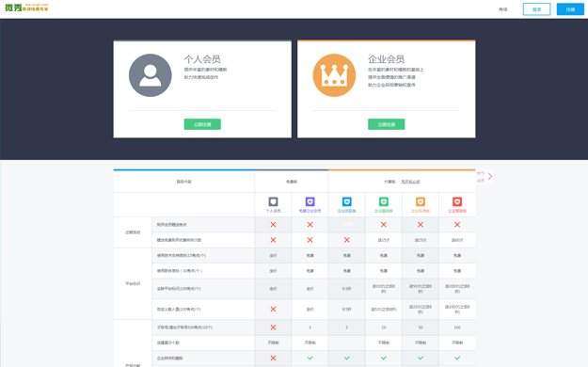Select the 付费版 column group header

(389, 182)
